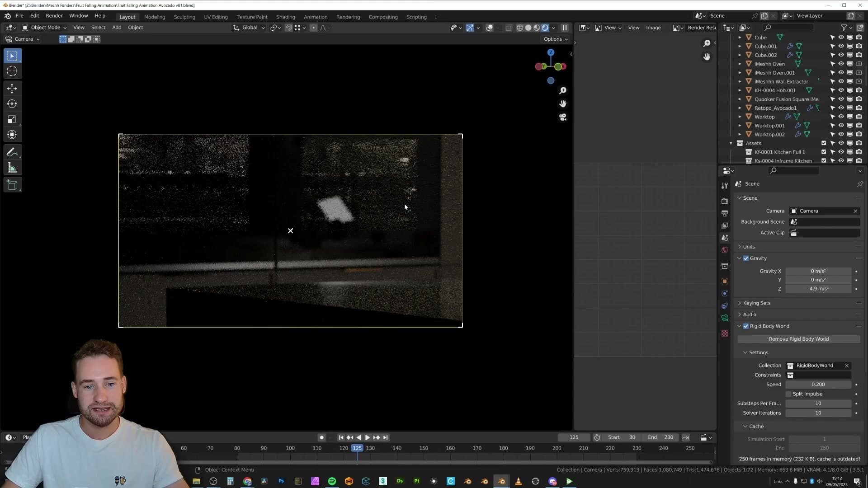Click Remove Rigid Body World button
This screenshot has width=868, height=488.
[799, 339]
